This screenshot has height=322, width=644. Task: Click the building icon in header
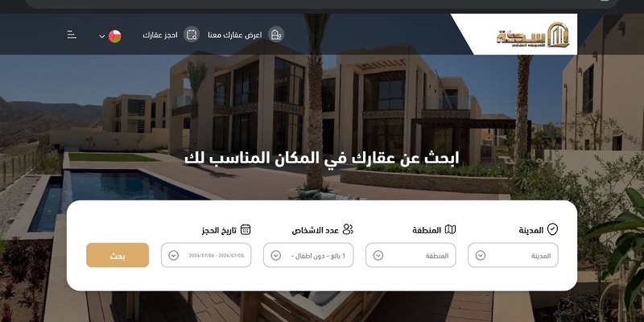(276, 35)
